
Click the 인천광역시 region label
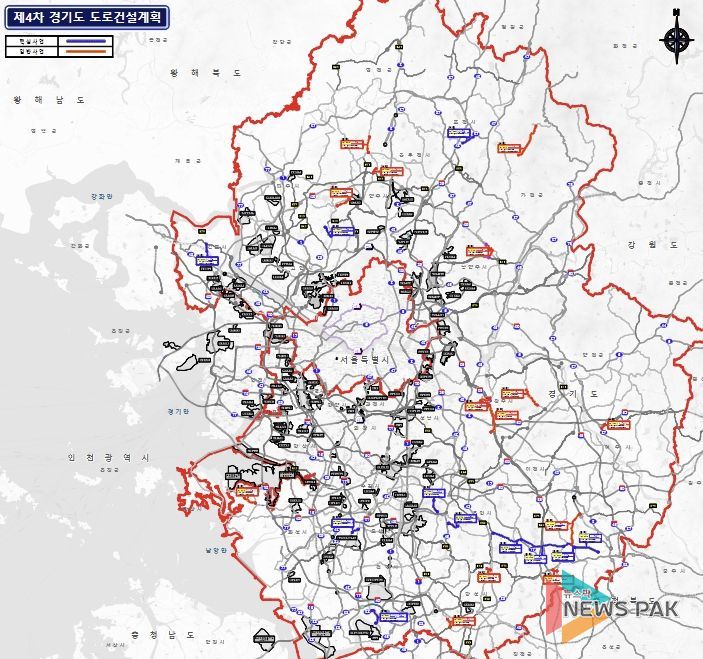[x=108, y=457]
